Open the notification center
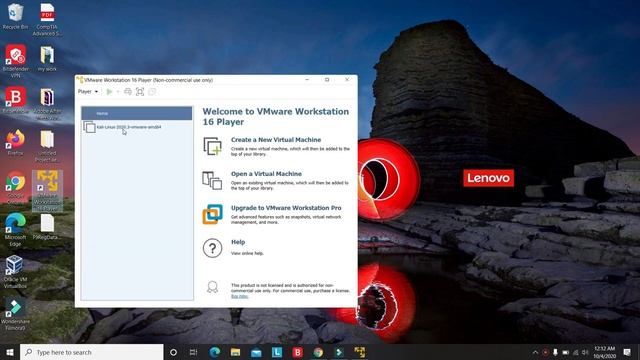This screenshot has width=640, height=360. [627, 352]
